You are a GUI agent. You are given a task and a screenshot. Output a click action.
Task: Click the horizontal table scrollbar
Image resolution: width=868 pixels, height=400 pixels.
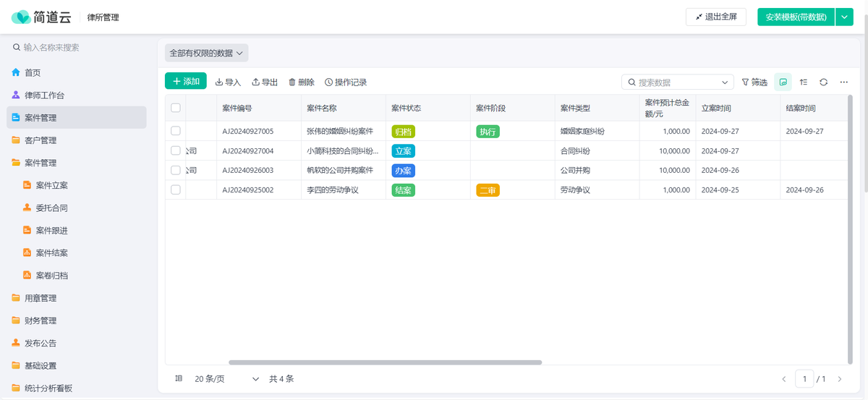coord(385,362)
